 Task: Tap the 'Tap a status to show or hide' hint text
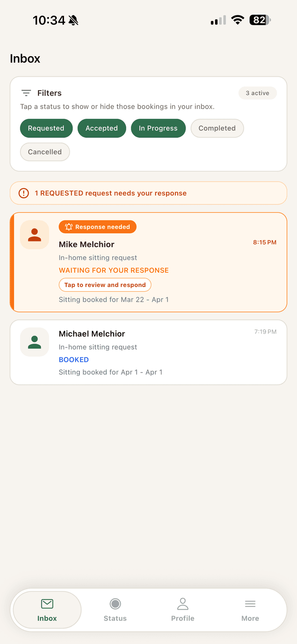pos(117,106)
